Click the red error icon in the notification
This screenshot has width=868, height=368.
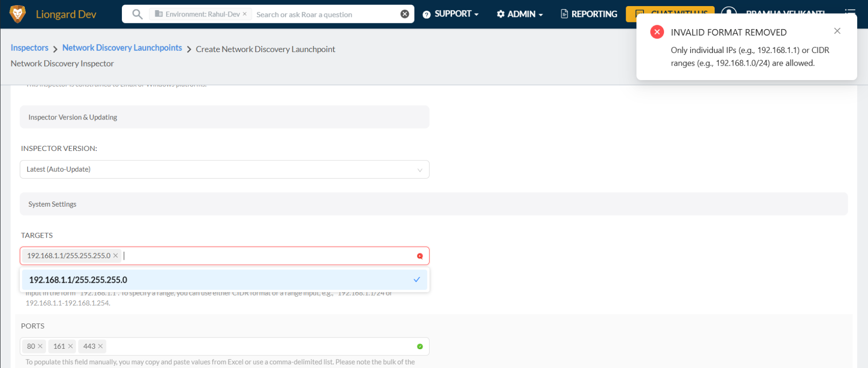657,32
